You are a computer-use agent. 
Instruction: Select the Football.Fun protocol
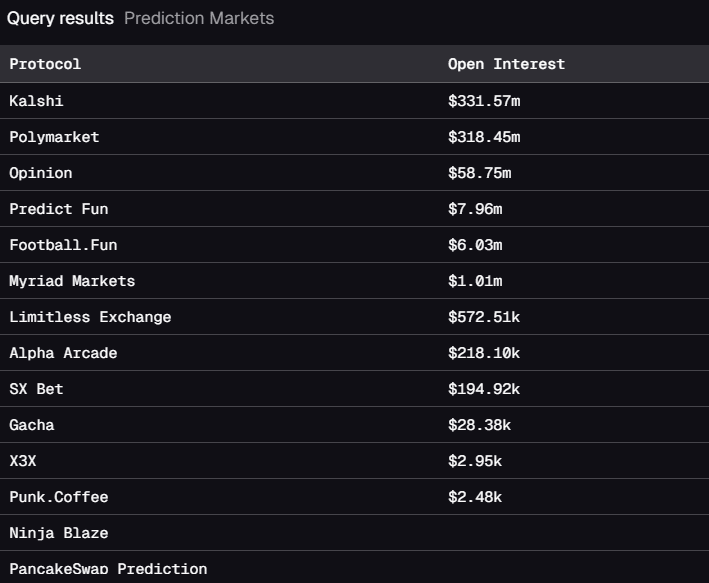click(63, 245)
